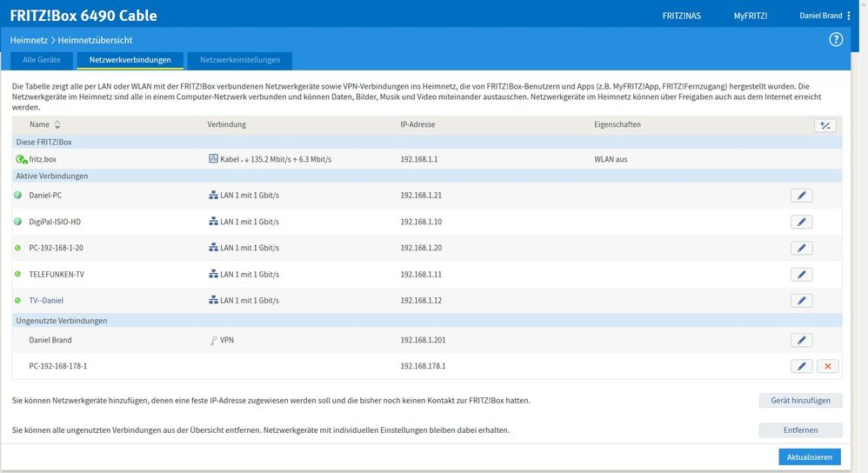Screen dimensions: 868x473
Task: Open MyFRITZ! from the header
Action: tap(751, 16)
